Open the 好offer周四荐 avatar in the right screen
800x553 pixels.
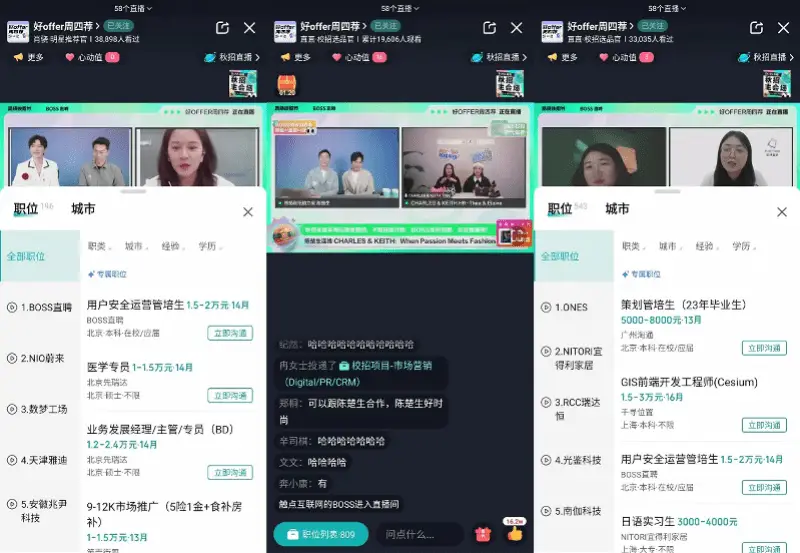(552, 32)
